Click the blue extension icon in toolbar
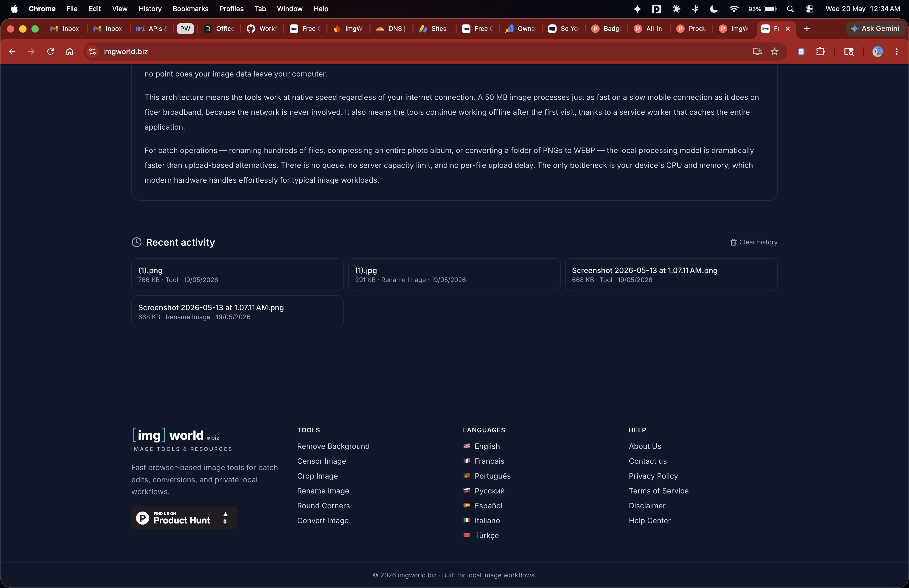The image size is (909, 588). tap(801, 52)
